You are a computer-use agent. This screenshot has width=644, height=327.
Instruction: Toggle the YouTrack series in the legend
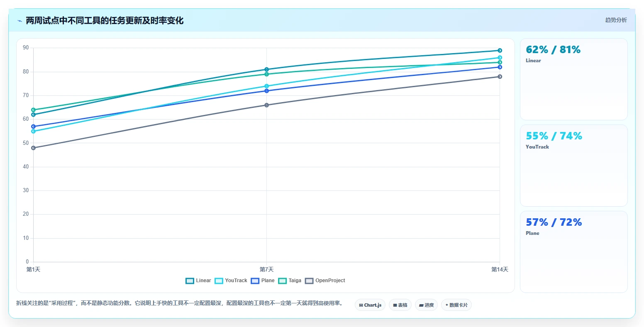click(x=231, y=281)
